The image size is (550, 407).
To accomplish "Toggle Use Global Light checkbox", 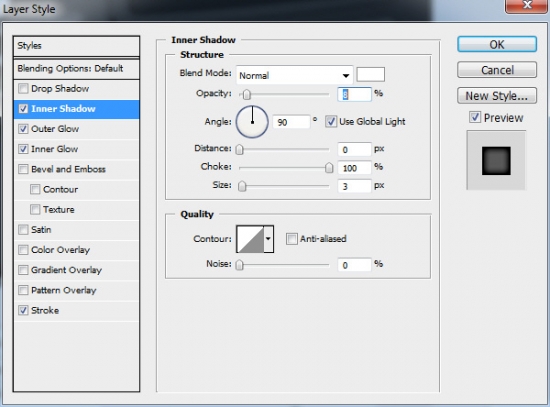I will click(330, 122).
